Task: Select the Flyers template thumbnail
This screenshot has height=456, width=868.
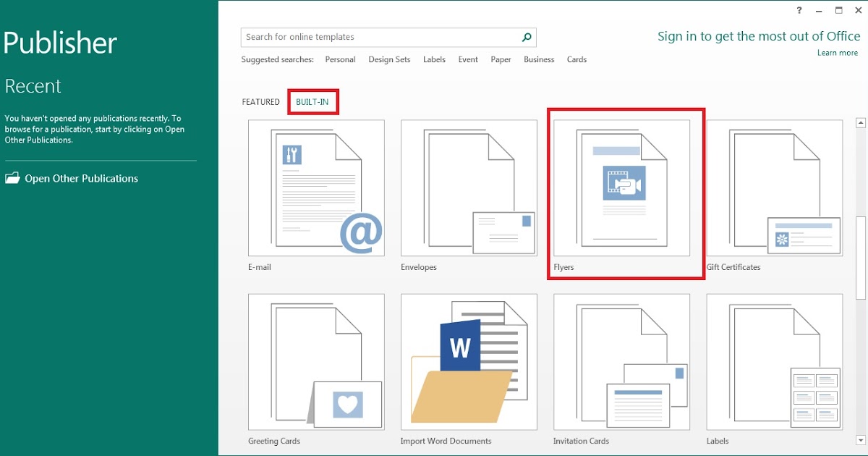Action: (x=621, y=188)
